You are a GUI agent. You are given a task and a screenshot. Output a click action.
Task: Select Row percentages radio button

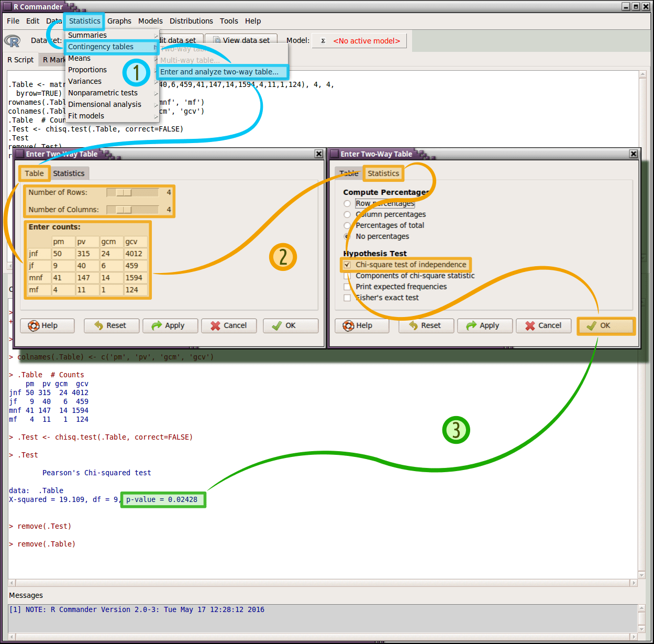point(347,203)
